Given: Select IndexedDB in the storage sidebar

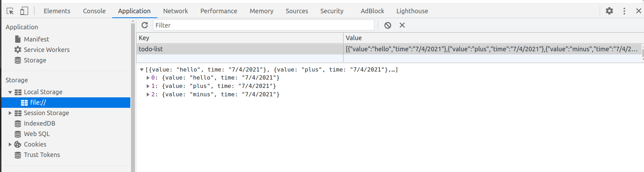Looking at the screenshot, I should coord(39,124).
